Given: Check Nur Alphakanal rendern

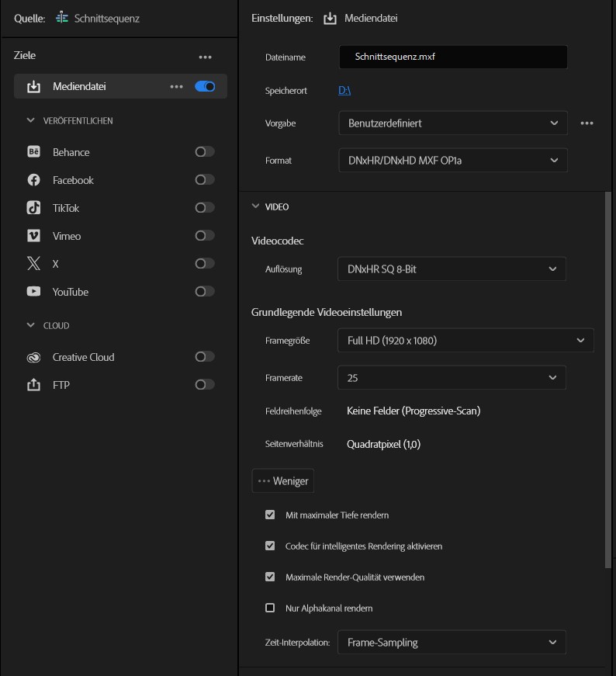Looking at the screenshot, I should pyautogui.click(x=270, y=608).
